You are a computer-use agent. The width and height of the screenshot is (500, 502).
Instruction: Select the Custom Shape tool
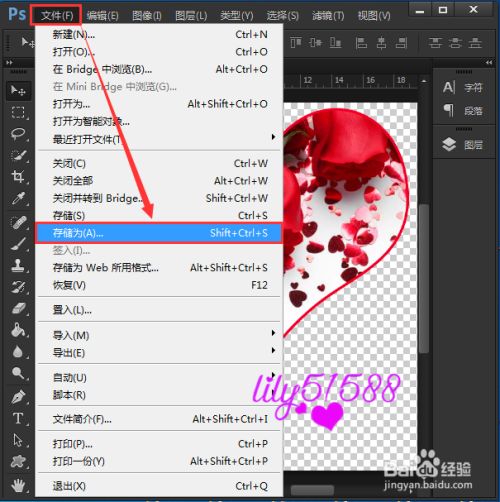(18, 462)
